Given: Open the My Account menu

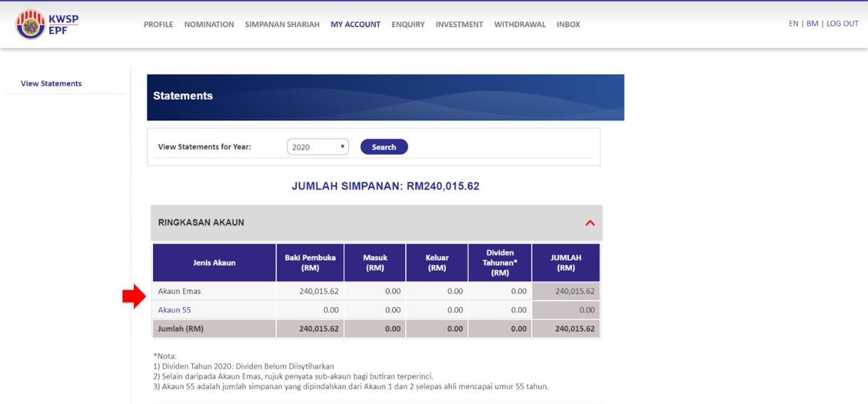Looking at the screenshot, I should [x=355, y=24].
